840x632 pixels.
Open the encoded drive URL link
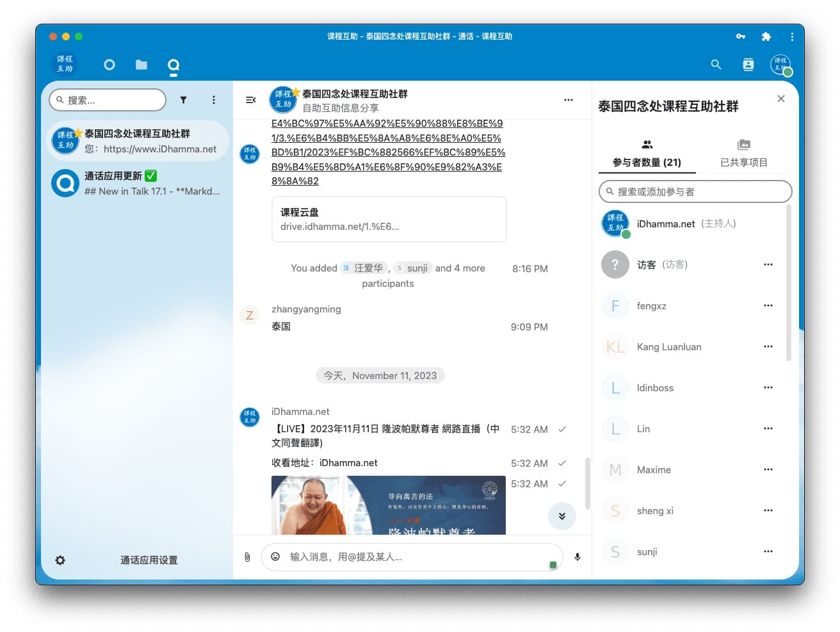388,152
